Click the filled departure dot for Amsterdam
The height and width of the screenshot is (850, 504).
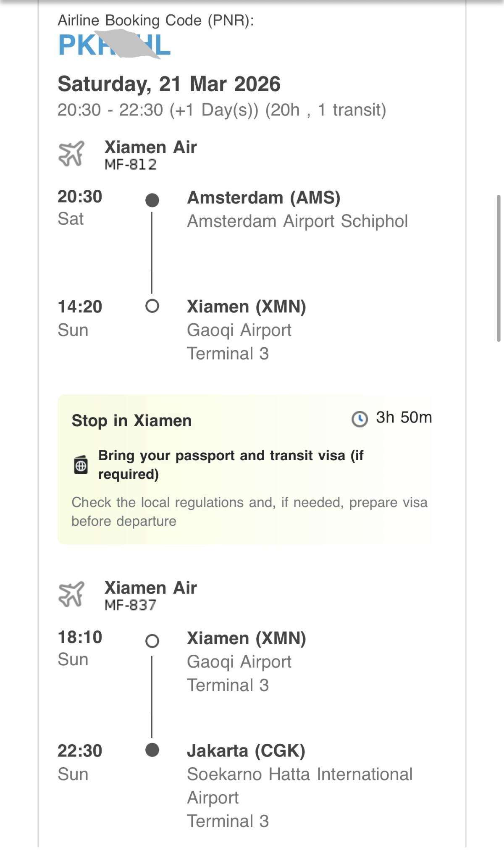click(x=152, y=200)
